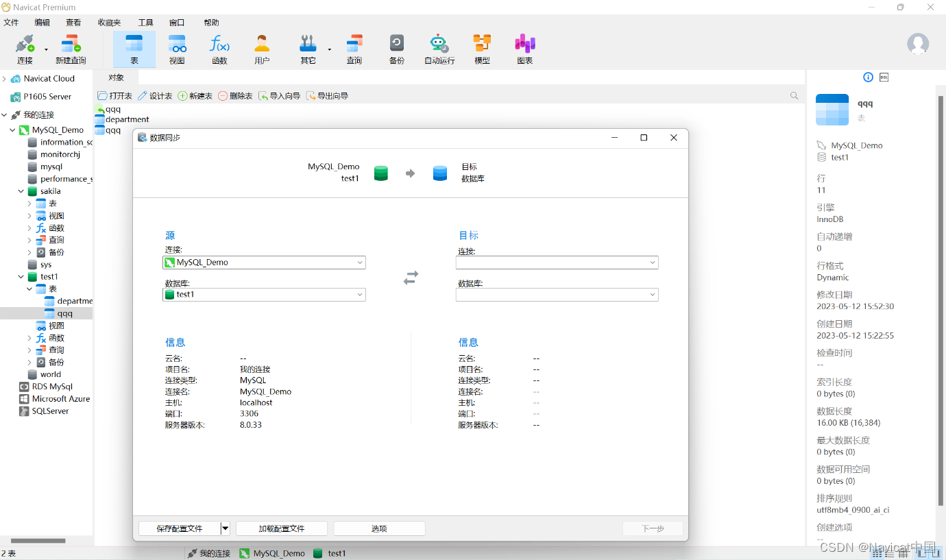946x560 pixels.
Task: Click 加载配置文件 (Load Profile) button
Action: click(282, 528)
